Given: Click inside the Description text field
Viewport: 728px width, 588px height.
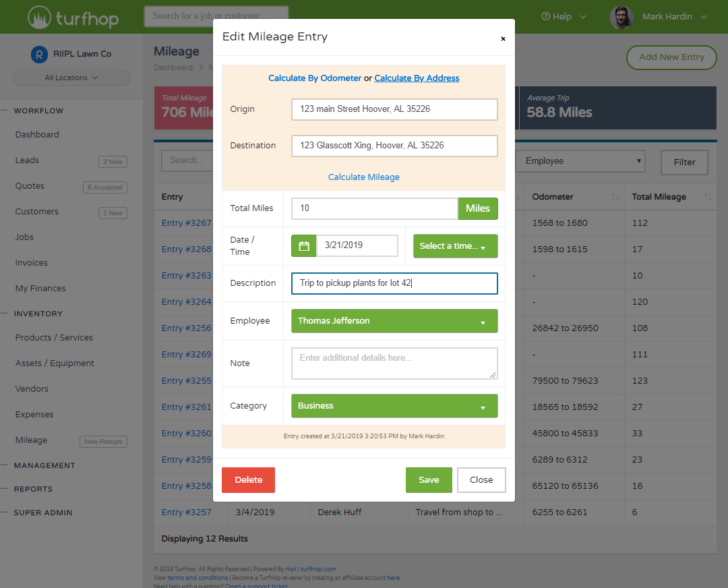Looking at the screenshot, I should (x=394, y=283).
